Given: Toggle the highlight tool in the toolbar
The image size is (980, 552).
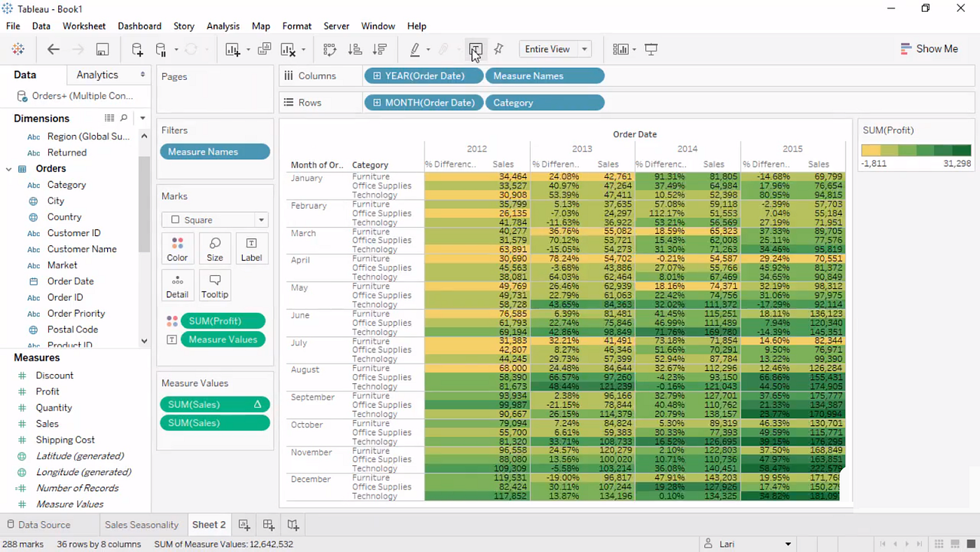Looking at the screenshot, I should 415,49.
